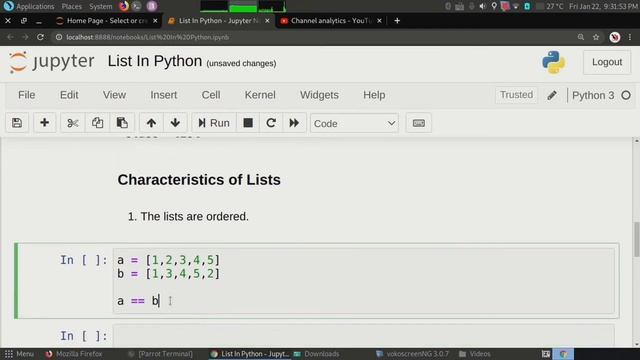640x360 pixels.
Task: Open browser three-dot menu
Action: tap(630, 37)
